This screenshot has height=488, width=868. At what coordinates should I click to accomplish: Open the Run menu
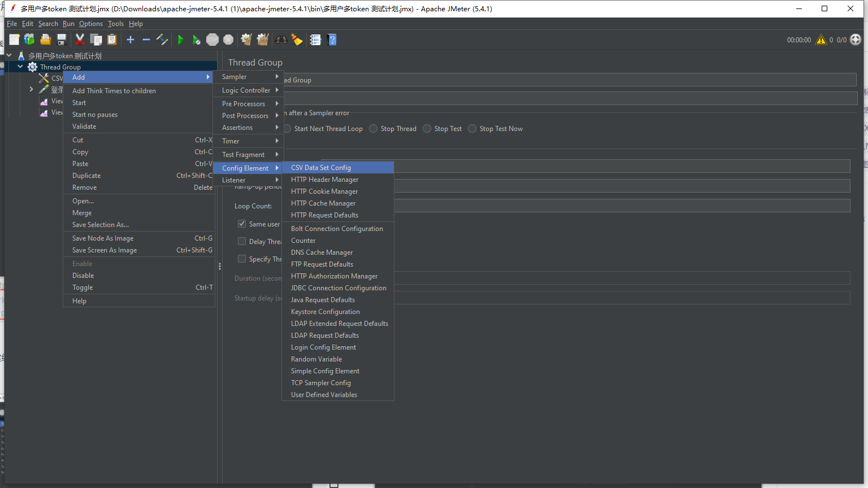(68, 24)
